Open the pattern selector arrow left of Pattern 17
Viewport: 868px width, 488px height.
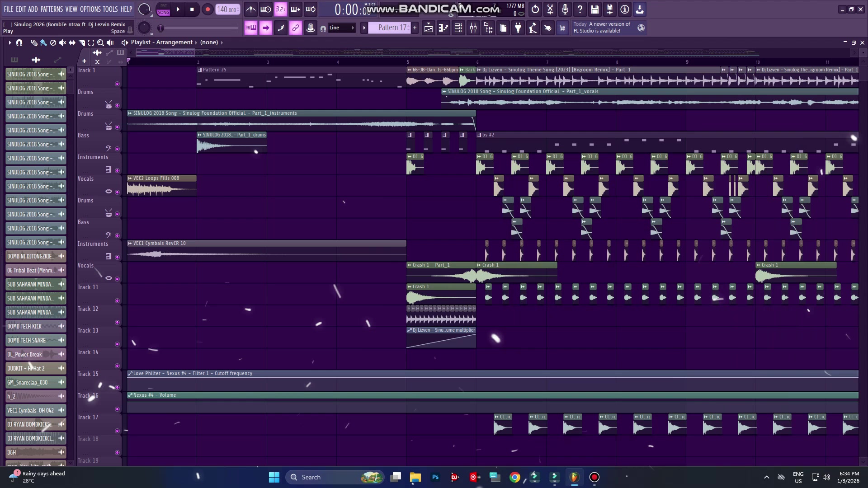(x=364, y=28)
